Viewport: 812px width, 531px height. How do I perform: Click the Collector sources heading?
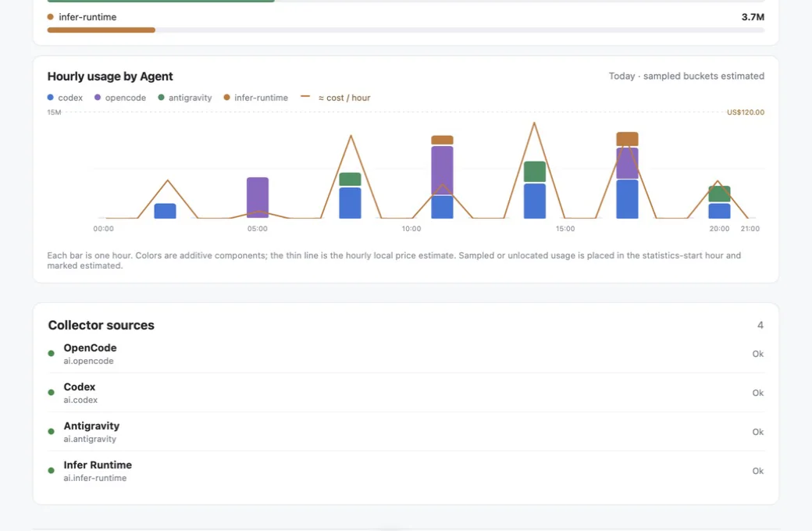click(101, 326)
